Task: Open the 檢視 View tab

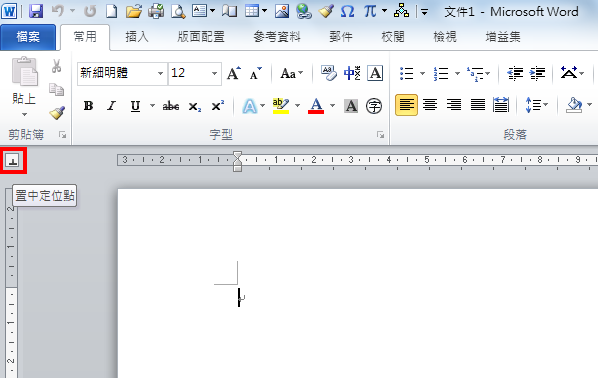Action: tap(445, 37)
